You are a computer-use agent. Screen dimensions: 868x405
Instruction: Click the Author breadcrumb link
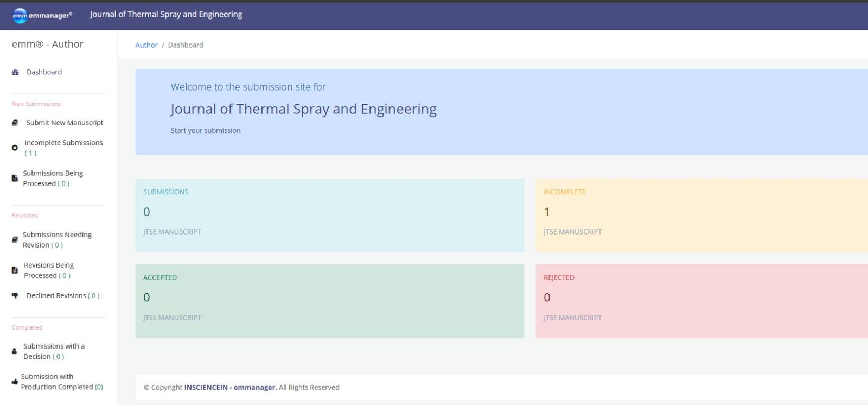click(146, 45)
